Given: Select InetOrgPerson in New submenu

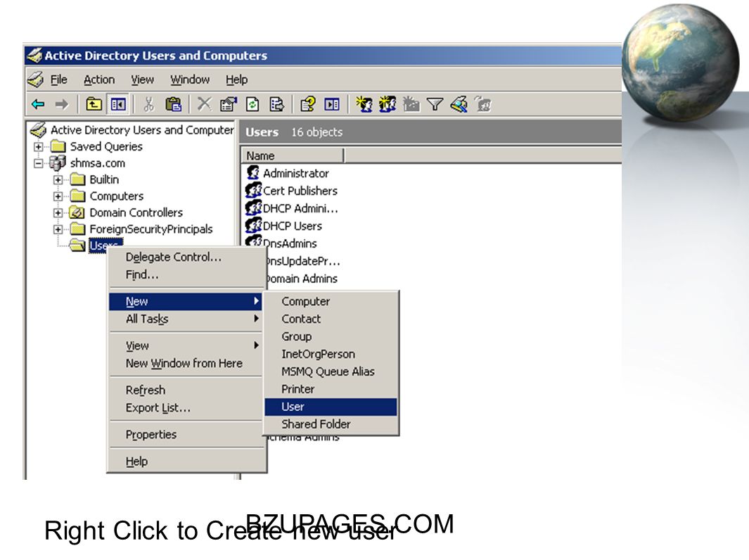Looking at the screenshot, I should pyautogui.click(x=331, y=354).
